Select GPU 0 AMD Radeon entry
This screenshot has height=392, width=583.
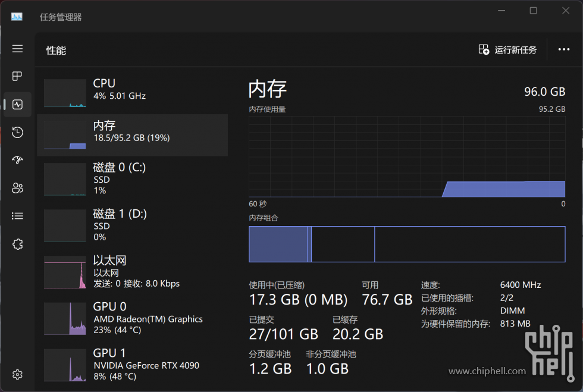[x=132, y=318]
